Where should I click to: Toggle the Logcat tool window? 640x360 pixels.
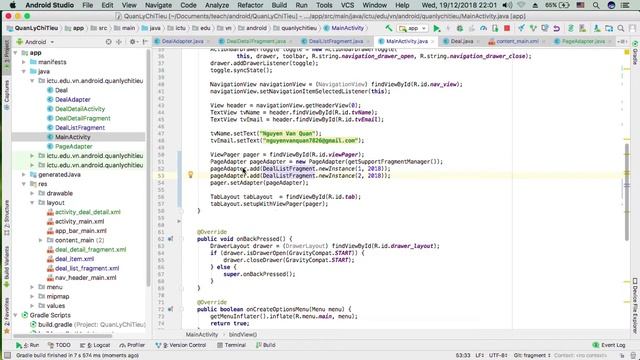95,345
